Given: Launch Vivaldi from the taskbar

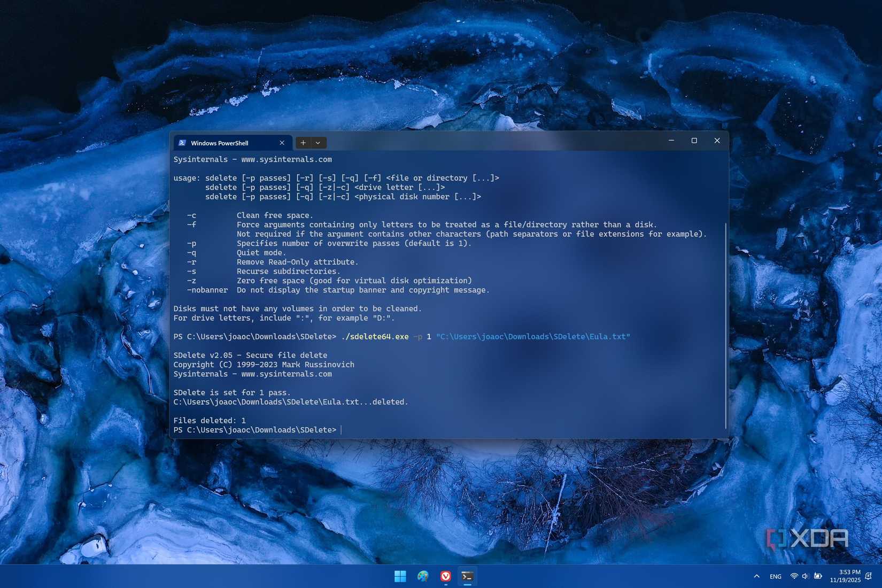Looking at the screenshot, I should [x=445, y=576].
